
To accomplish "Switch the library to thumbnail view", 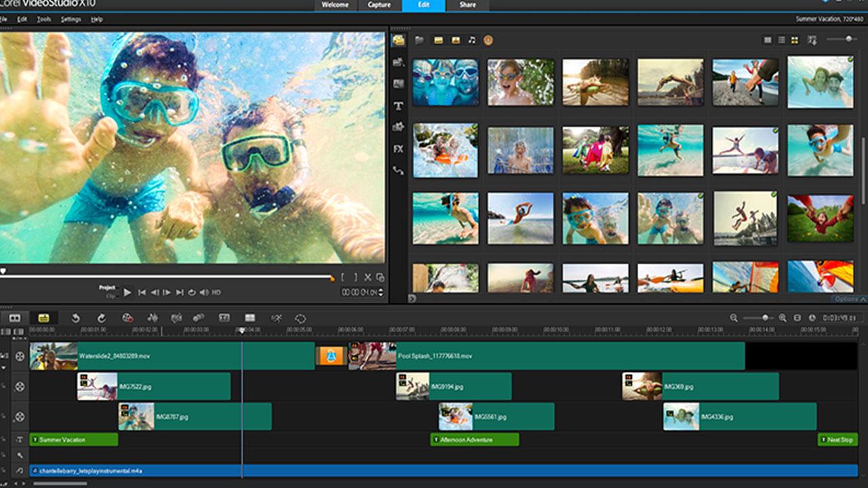I will click(794, 41).
